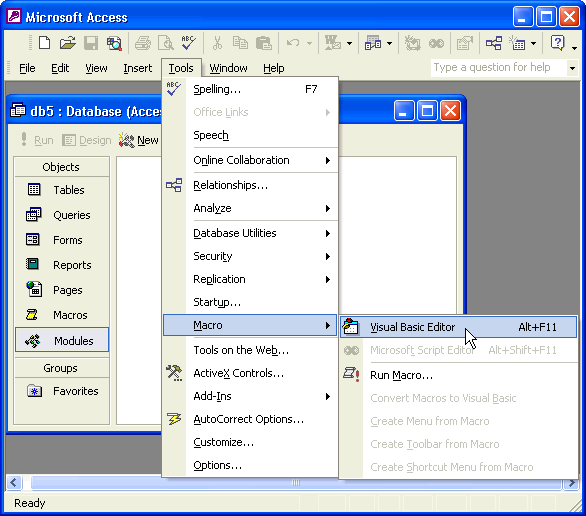
Task: Select Tools on the Web... entry
Action: pos(250,350)
